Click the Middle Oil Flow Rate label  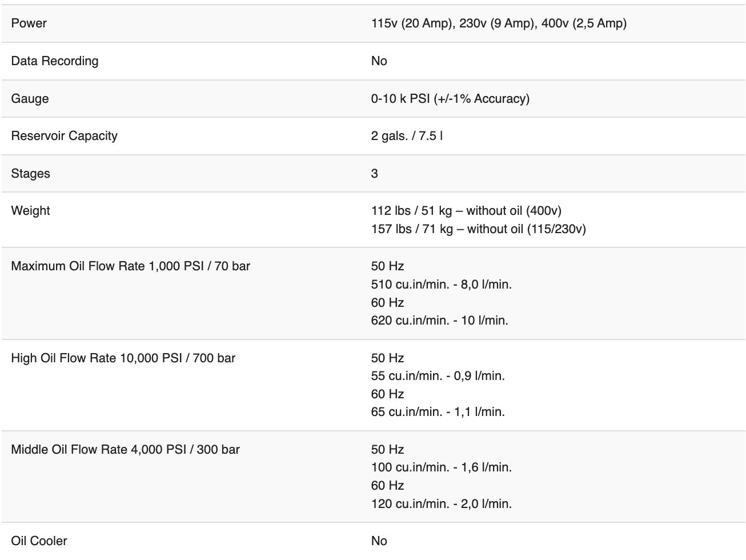pos(125,450)
